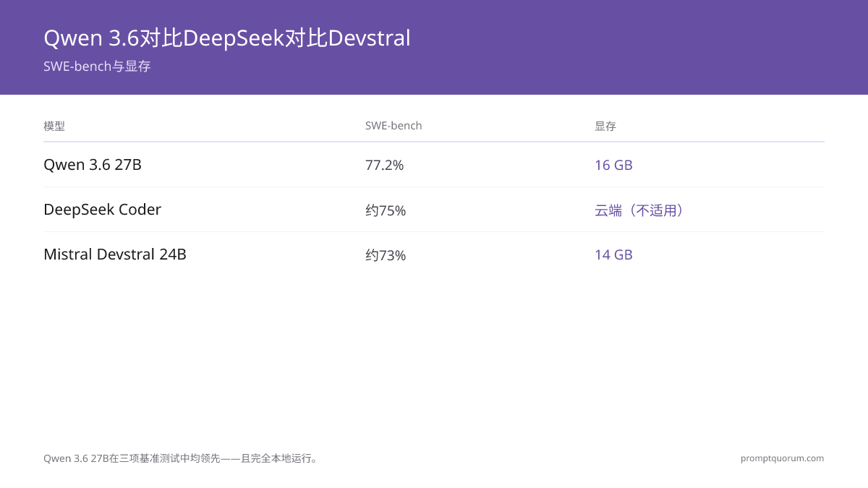This screenshot has width=868, height=488.
Task: Click the title 'Qwen 3.6对比DeepSeek对比Devstral'
Action: point(227,38)
